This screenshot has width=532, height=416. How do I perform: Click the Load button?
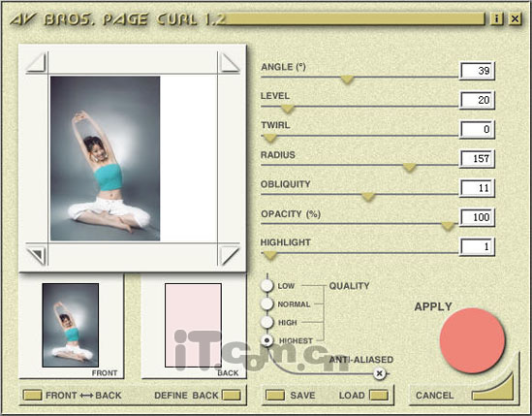pos(379,396)
